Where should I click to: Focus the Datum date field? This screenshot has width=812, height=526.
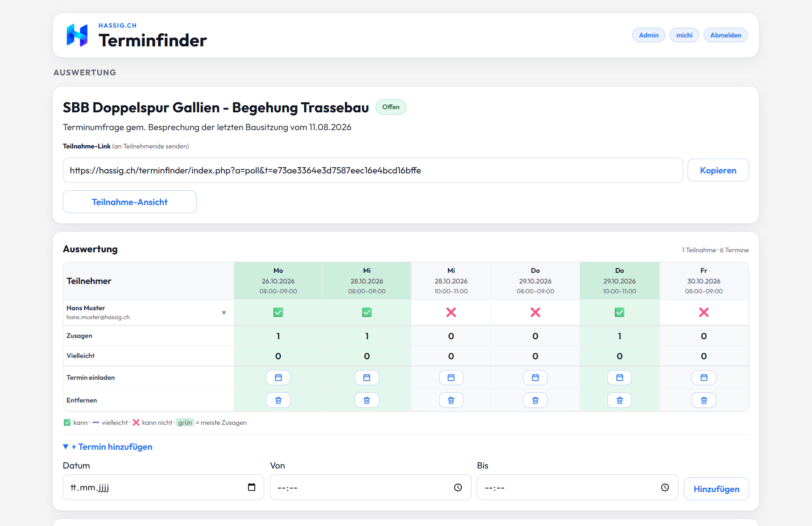pos(163,487)
